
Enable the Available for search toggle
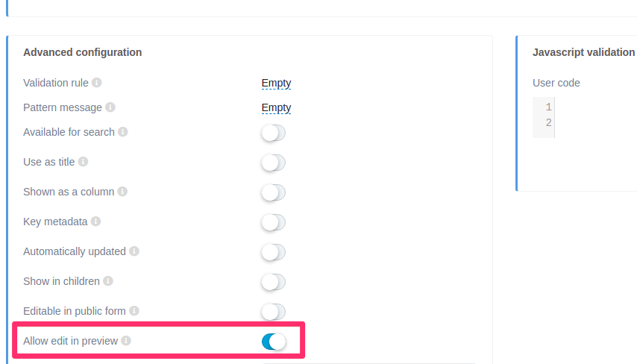click(x=273, y=133)
